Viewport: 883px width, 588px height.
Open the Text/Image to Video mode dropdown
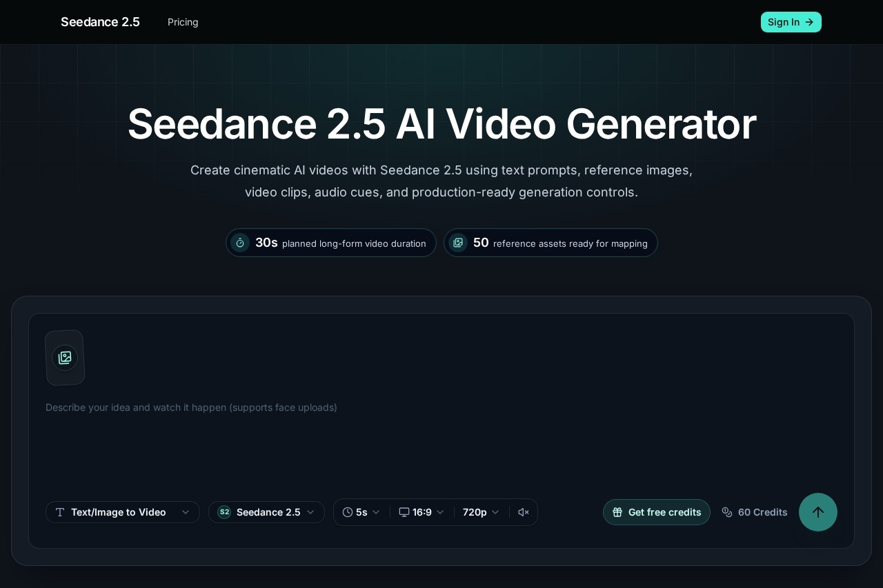tap(123, 512)
